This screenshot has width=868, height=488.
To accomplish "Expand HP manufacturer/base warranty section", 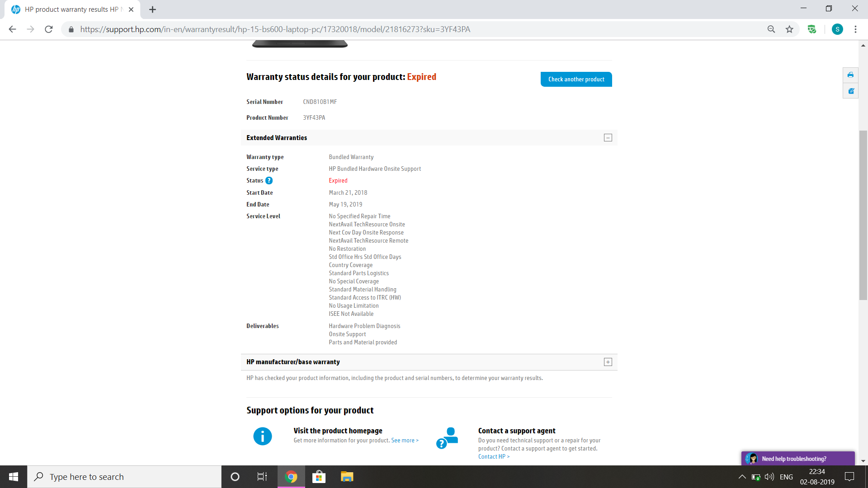I will point(608,361).
